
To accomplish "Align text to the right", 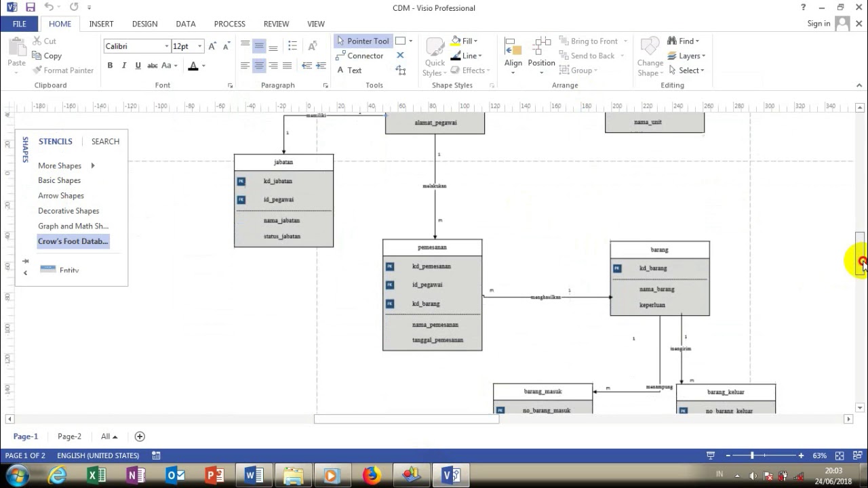I will click(273, 66).
